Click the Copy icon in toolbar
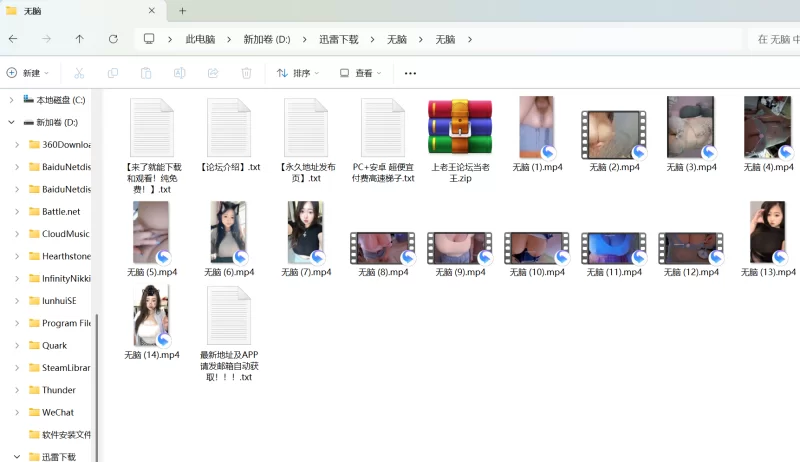This screenshot has height=462, width=800. pos(113,73)
